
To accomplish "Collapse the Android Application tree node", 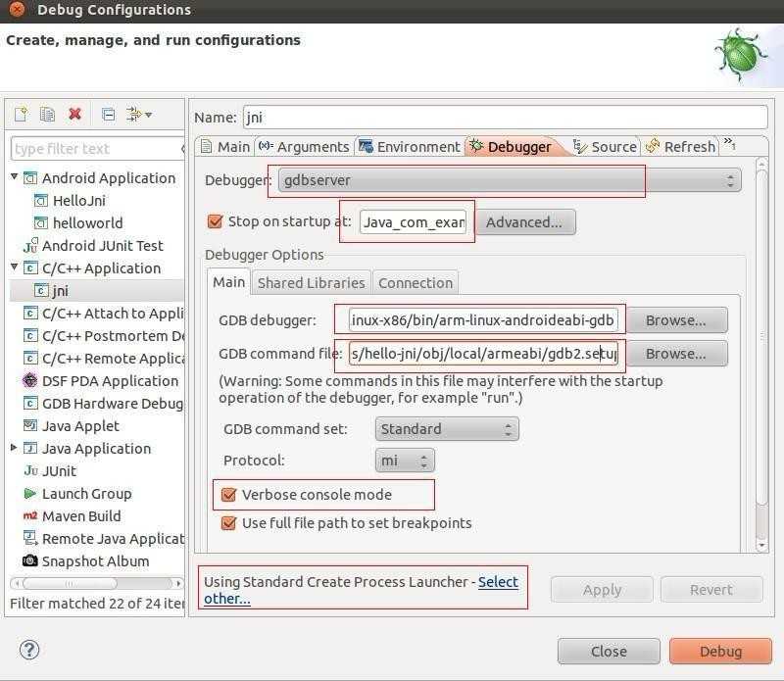I will [x=15, y=177].
